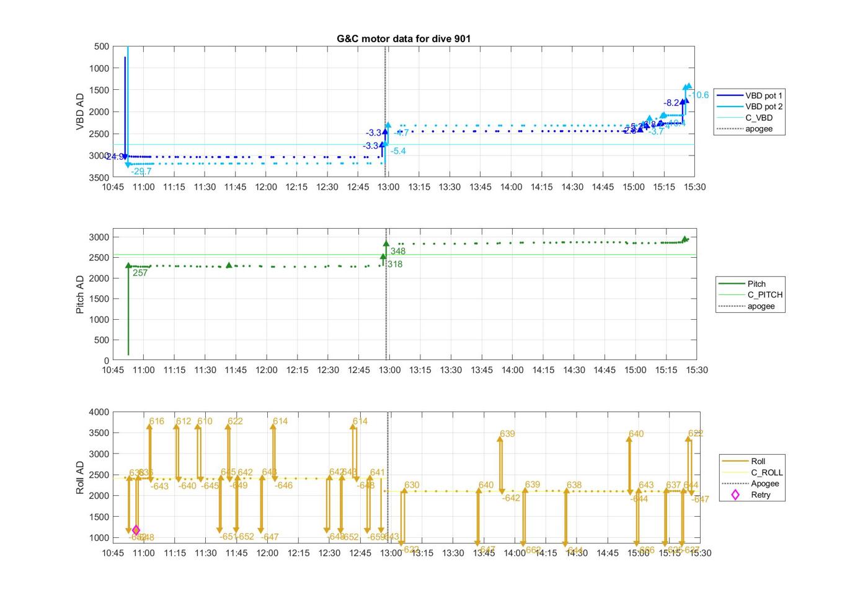Click the "630" data label in Roll plot
This screenshot has width=868, height=611.
click(x=412, y=485)
